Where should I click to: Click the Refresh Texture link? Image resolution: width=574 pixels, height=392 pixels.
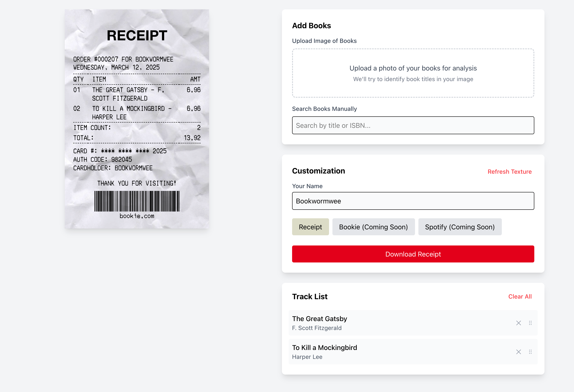pyautogui.click(x=509, y=172)
